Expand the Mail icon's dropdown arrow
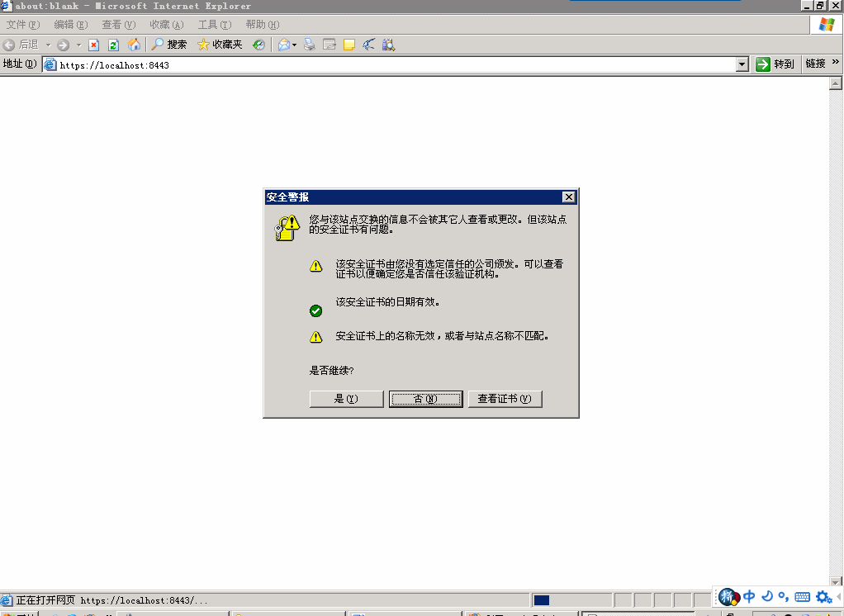 click(295, 45)
